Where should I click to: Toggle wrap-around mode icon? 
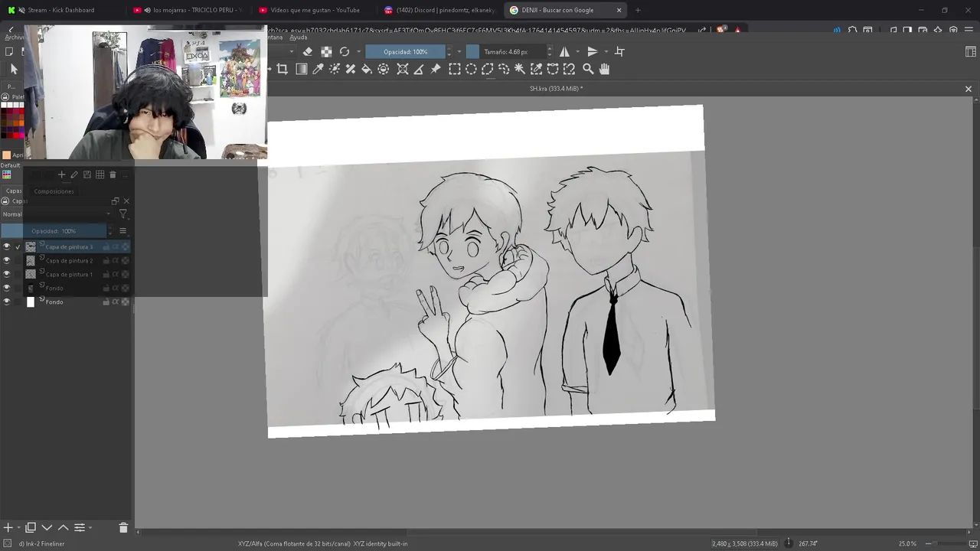tap(620, 51)
